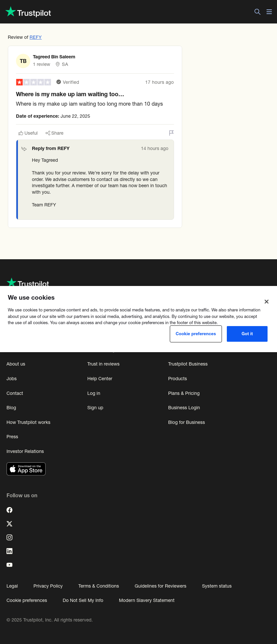Click the TB reviewer avatar
The image size is (277, 644).
[x=23, y=61]
